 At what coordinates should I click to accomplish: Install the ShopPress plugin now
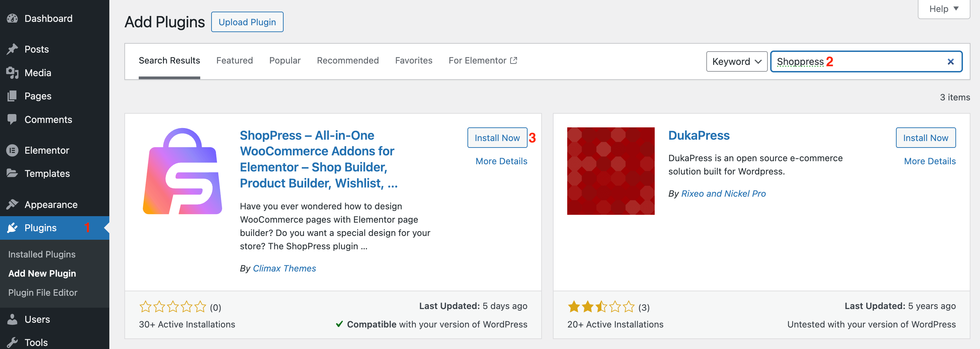pyautogui.click(x=497, y=138)
